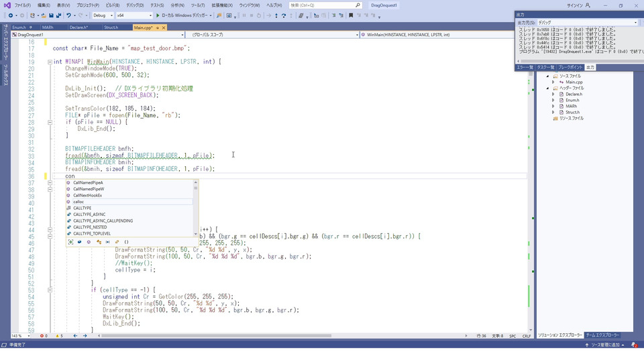Click the magnifier icon in search box

358,5
